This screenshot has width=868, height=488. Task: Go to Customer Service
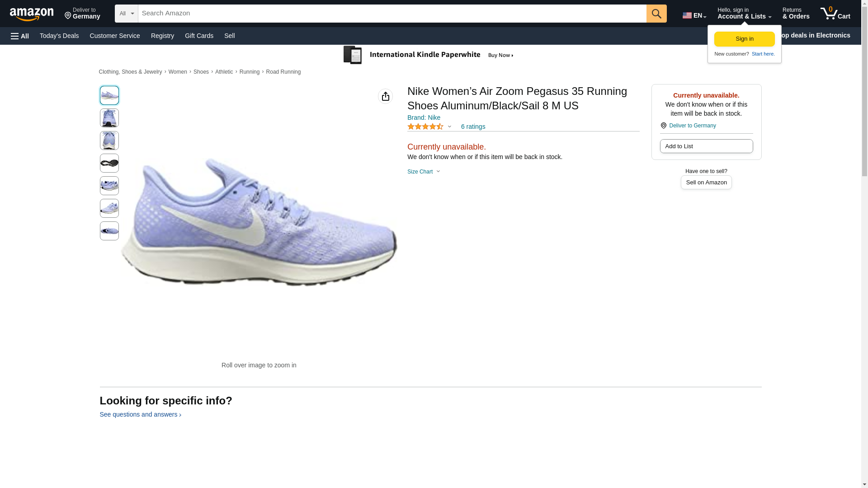[115, 36]
